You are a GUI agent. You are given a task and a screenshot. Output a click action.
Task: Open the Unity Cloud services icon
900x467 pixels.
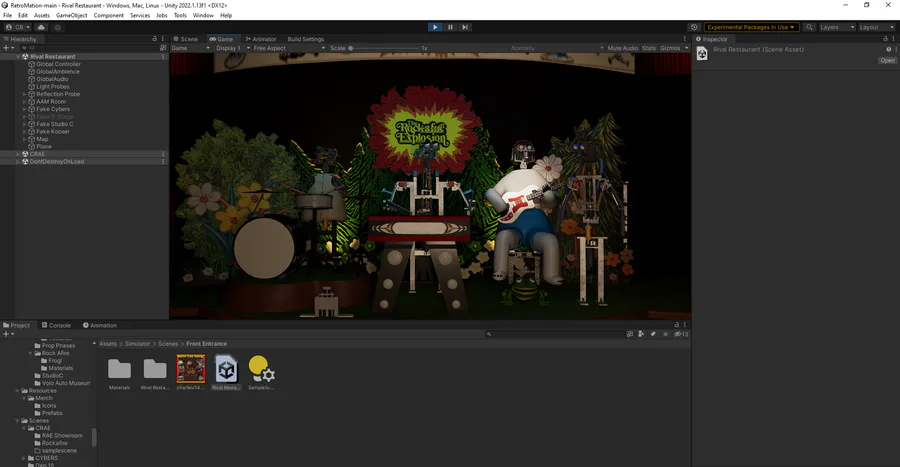coord(41,27)
